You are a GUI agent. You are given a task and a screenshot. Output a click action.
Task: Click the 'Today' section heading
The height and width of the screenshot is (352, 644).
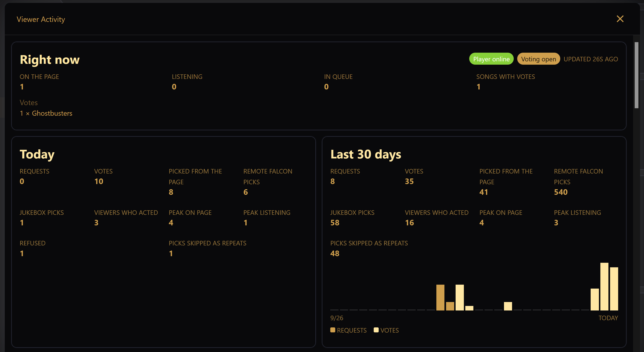[x=37, y=154]
